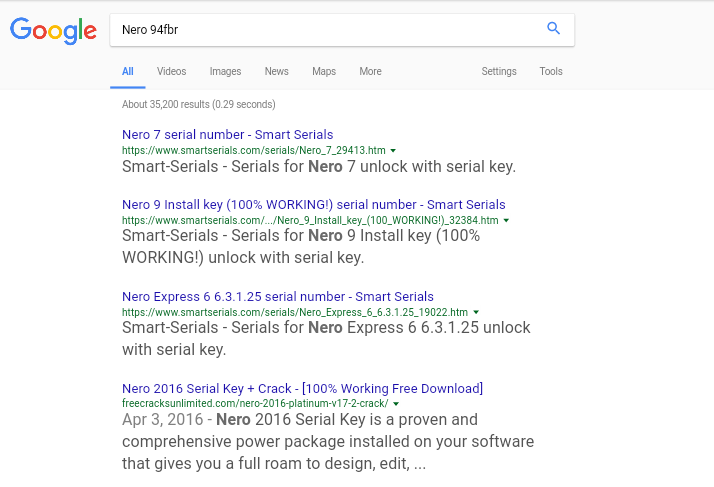Viewport: 714px width, 487px height.
Task: Select the Maps tab
Action: click(x=324, y=72)
